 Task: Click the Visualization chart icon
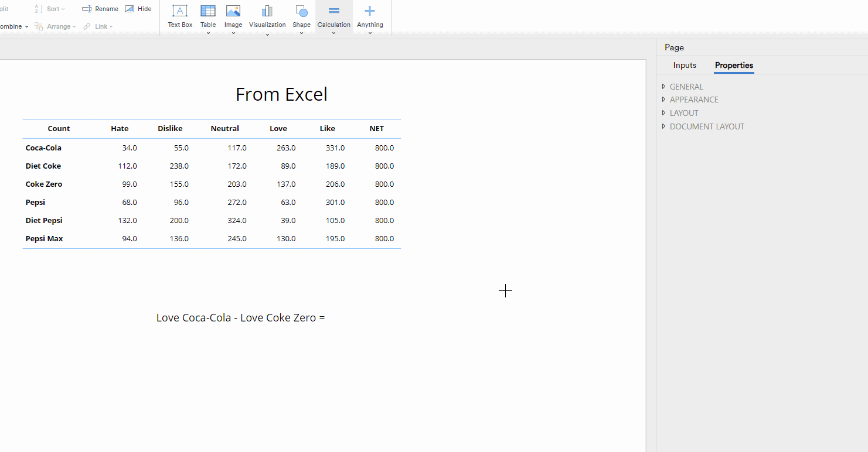tap(267, 11)
